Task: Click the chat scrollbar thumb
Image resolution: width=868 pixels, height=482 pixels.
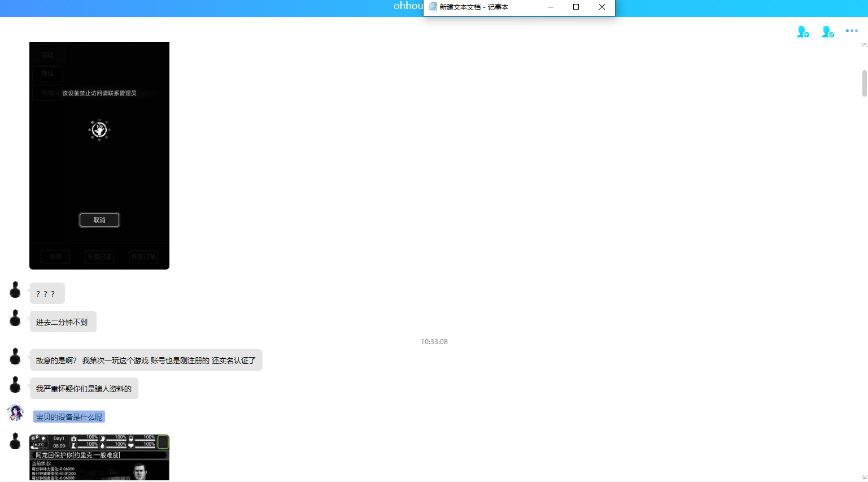Action: 864,84
